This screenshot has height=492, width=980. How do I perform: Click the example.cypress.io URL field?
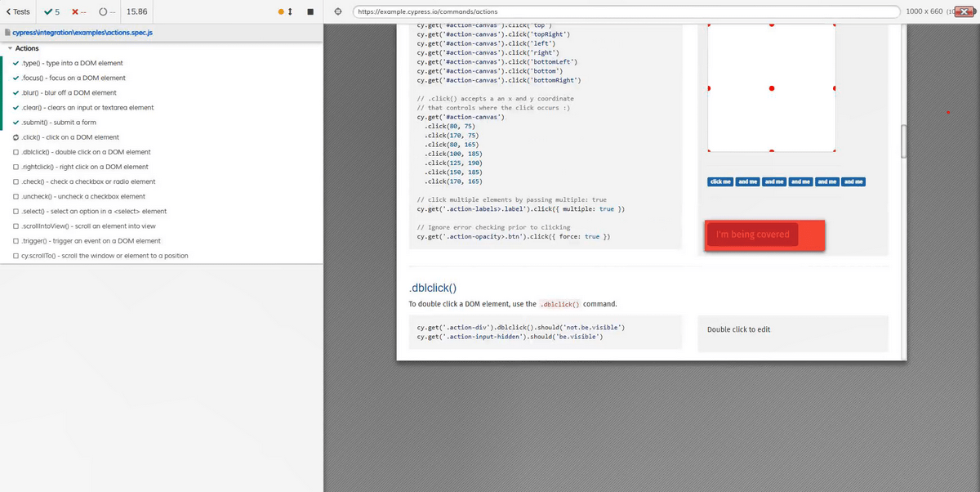(625, 11)
